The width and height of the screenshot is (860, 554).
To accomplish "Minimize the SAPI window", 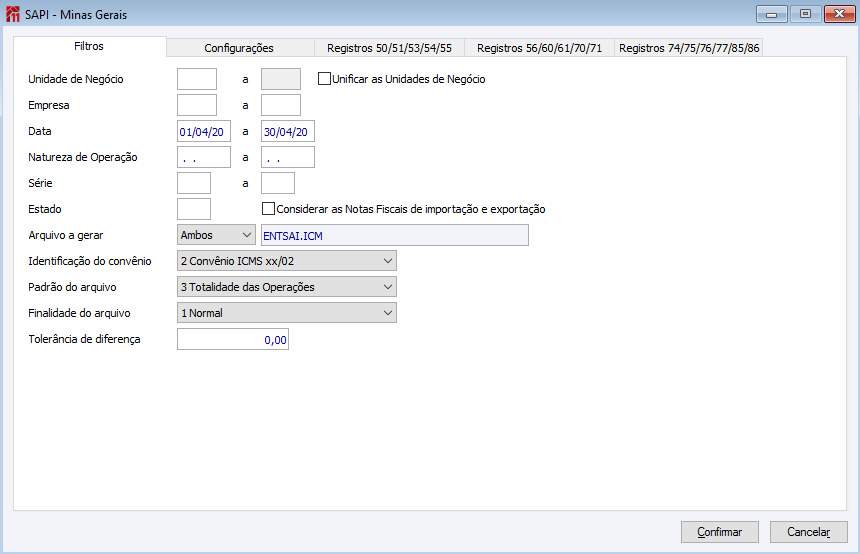I will pyautogui.click(x=772, y=14).
